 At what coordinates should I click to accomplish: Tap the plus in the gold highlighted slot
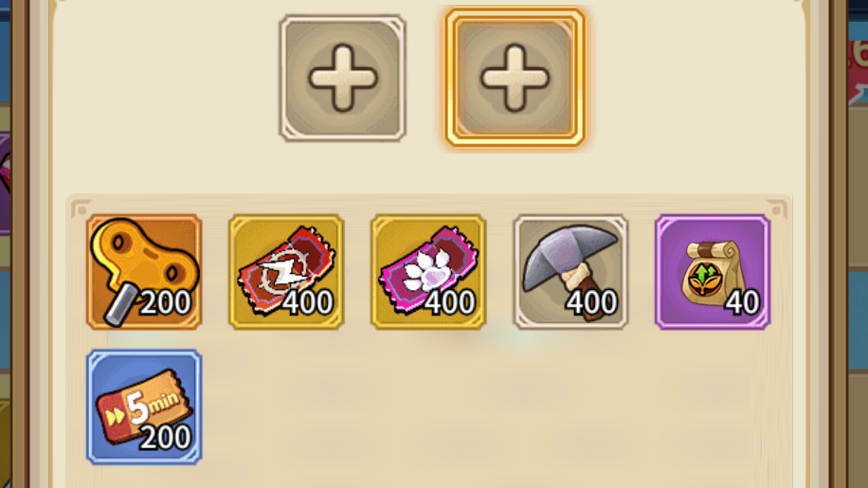point(515,78)
